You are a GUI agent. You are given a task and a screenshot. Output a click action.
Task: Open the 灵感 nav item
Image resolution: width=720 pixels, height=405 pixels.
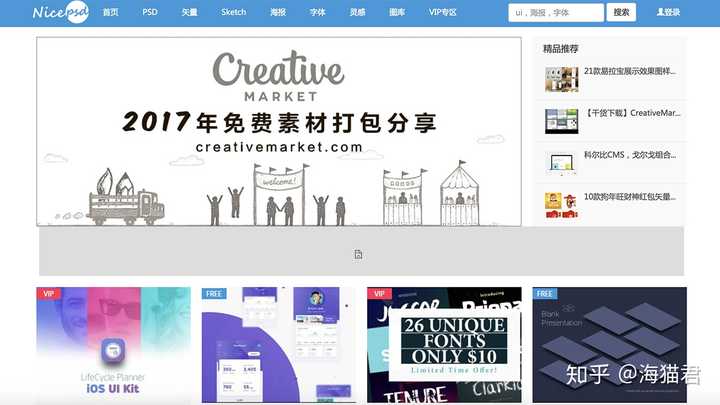(x=357, y=12)
